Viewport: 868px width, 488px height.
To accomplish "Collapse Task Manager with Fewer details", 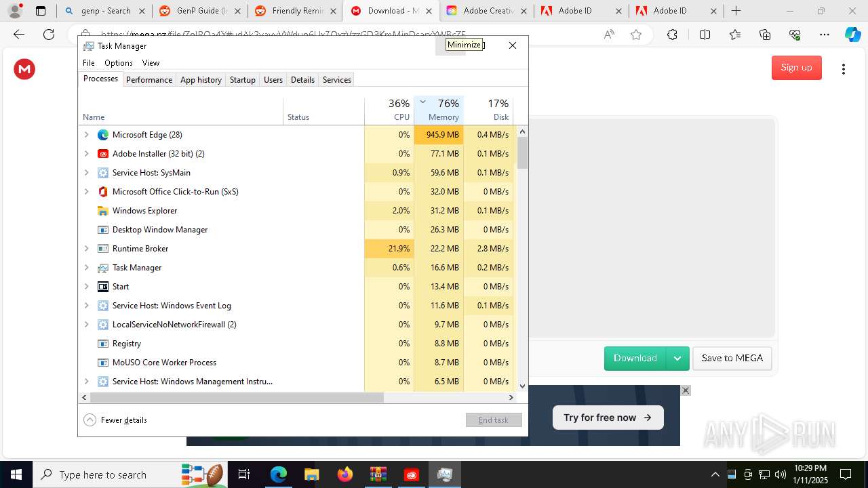I will click(x=115, y=420).
